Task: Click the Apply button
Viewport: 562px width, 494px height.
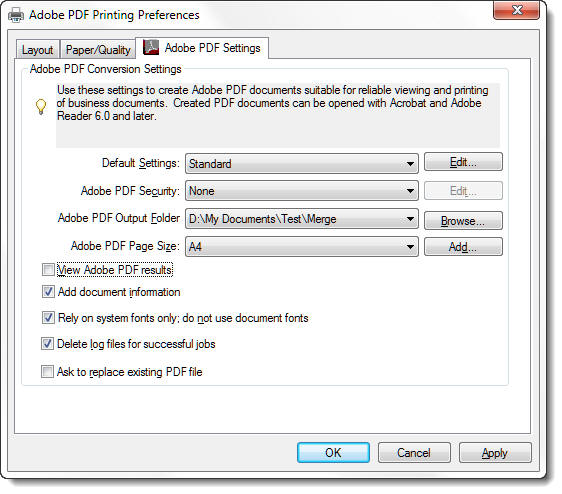Action: [495, 452]
